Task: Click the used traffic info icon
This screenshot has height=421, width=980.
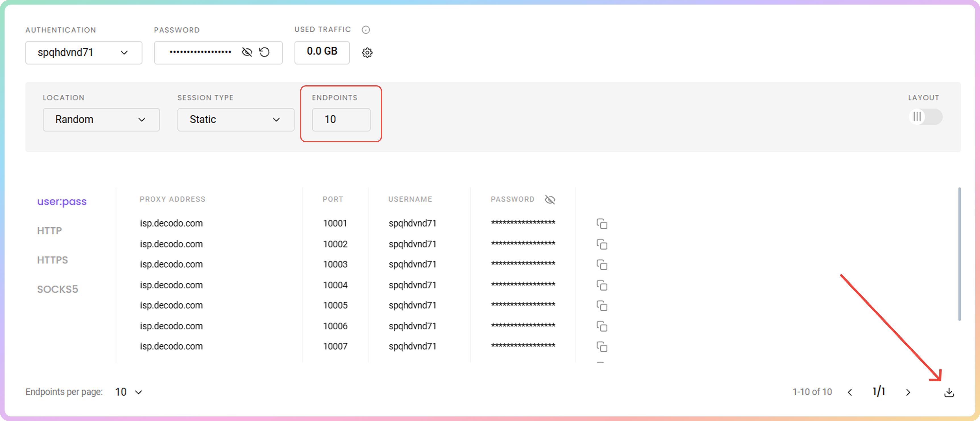Action: pyautogui.click(x=366, y=30)
